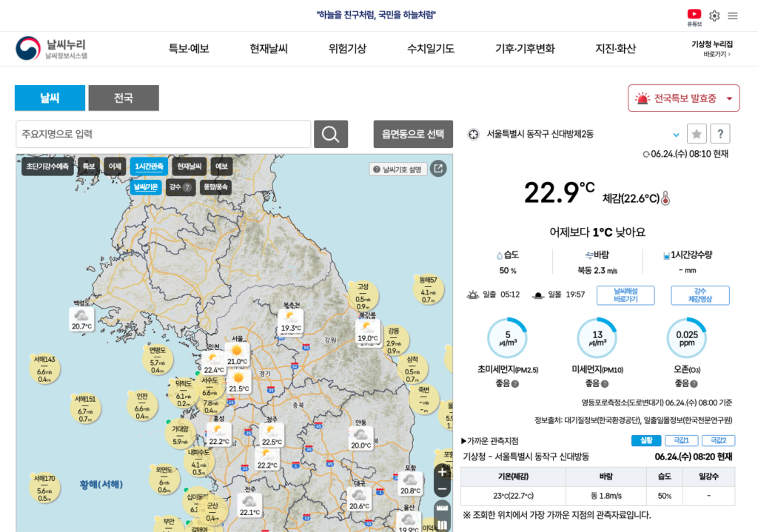
Task: Click 오존 좋음 info icon
Action: point(694,384)
